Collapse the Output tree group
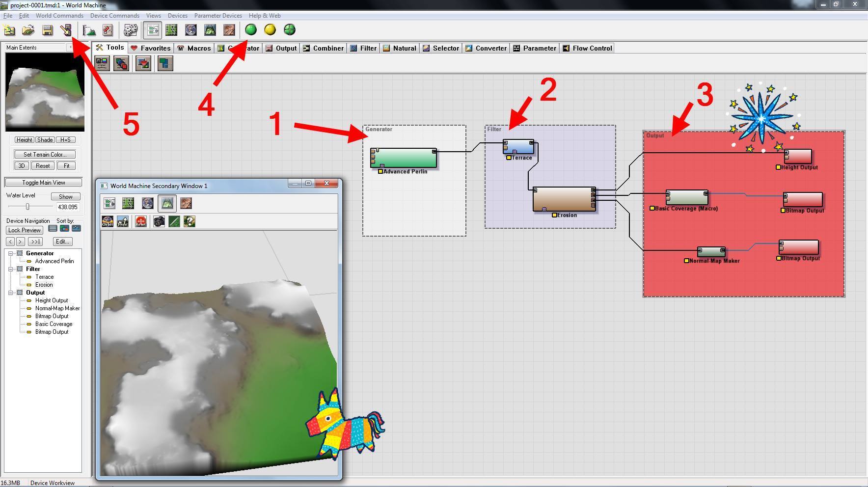The image size is (868, 487). click(10, 293)
